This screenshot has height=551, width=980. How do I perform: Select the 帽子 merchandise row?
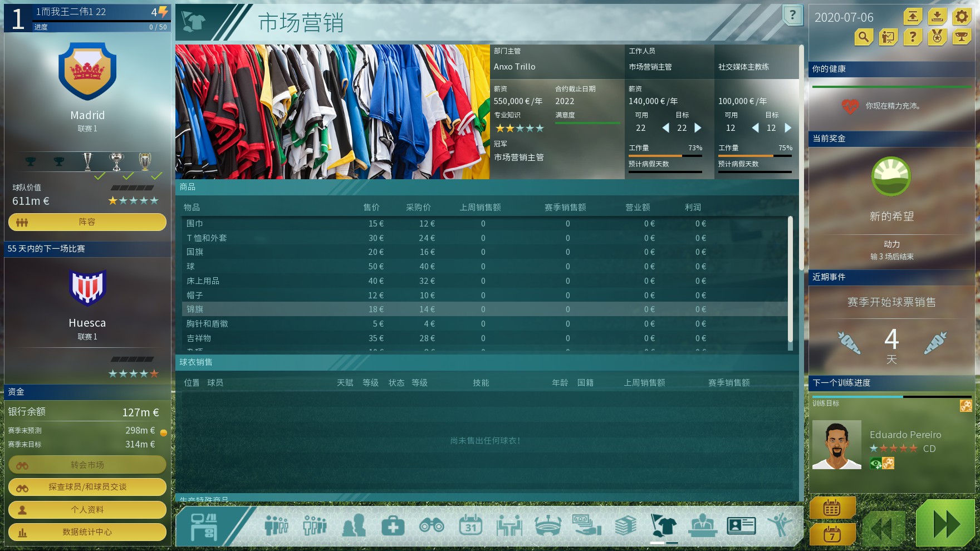484,296
